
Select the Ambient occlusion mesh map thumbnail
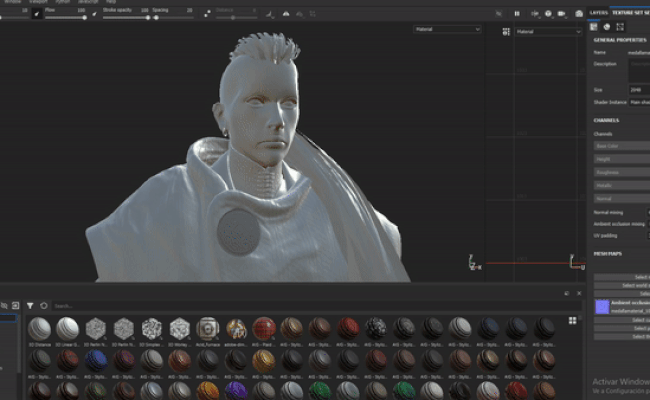602,307
